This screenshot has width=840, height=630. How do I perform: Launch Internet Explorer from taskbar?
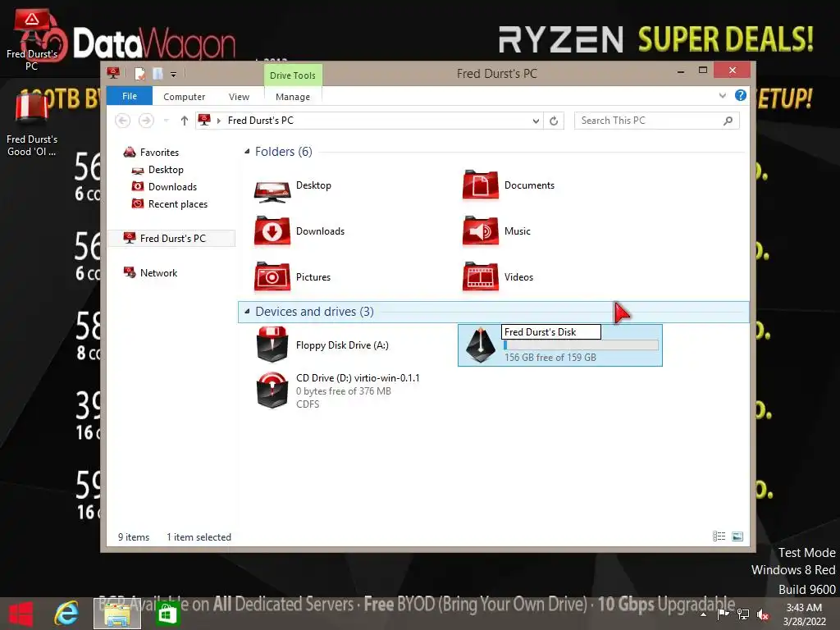[x=66, y=614]
